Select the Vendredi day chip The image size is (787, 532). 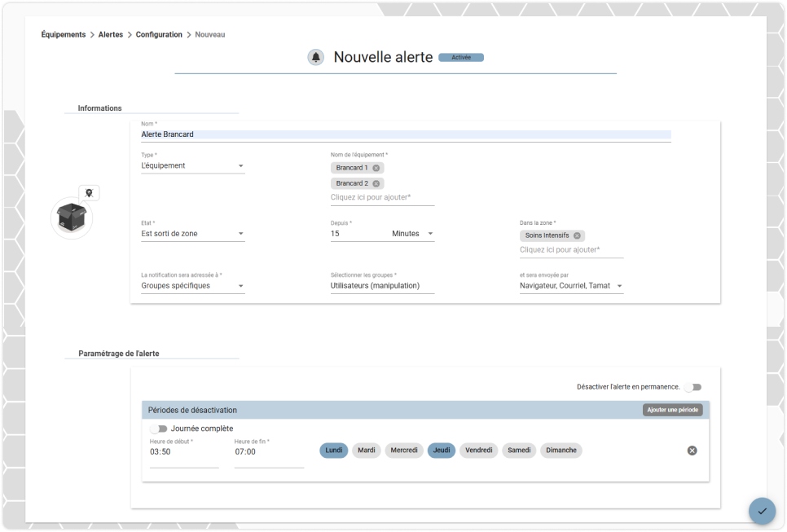coord(479,451)
